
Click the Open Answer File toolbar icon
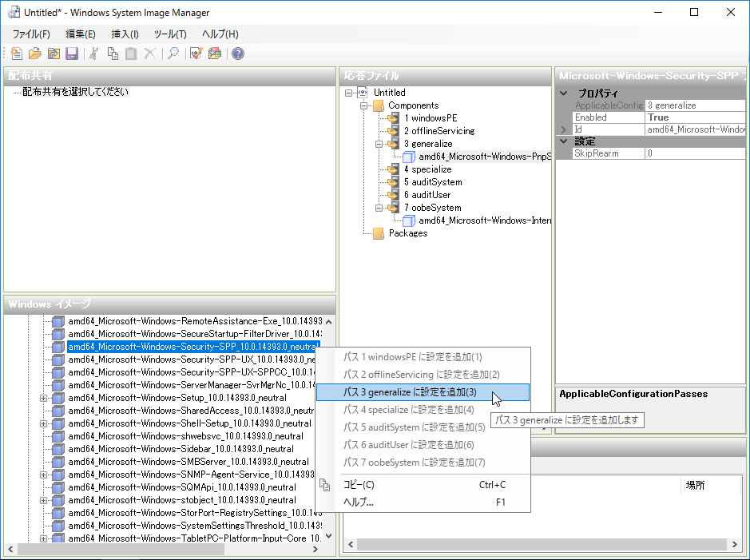click(x=34, y=54)
